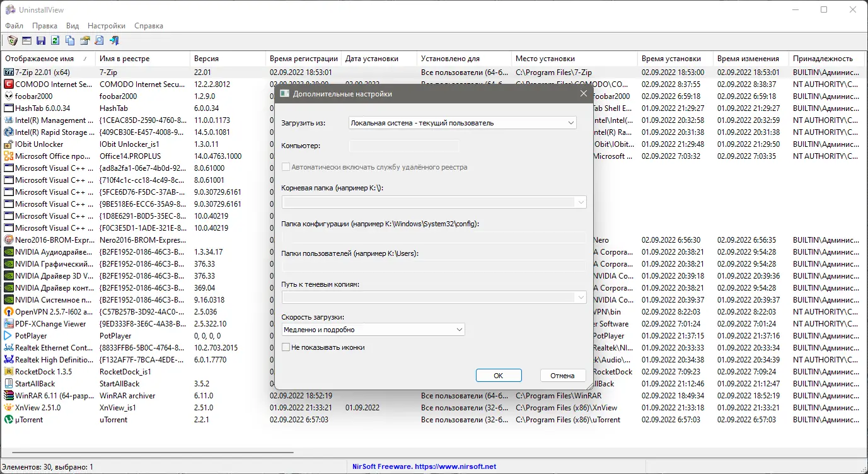Click the 'Папки пользователей' input field
The image size is (868, 474).
(434, 265)
